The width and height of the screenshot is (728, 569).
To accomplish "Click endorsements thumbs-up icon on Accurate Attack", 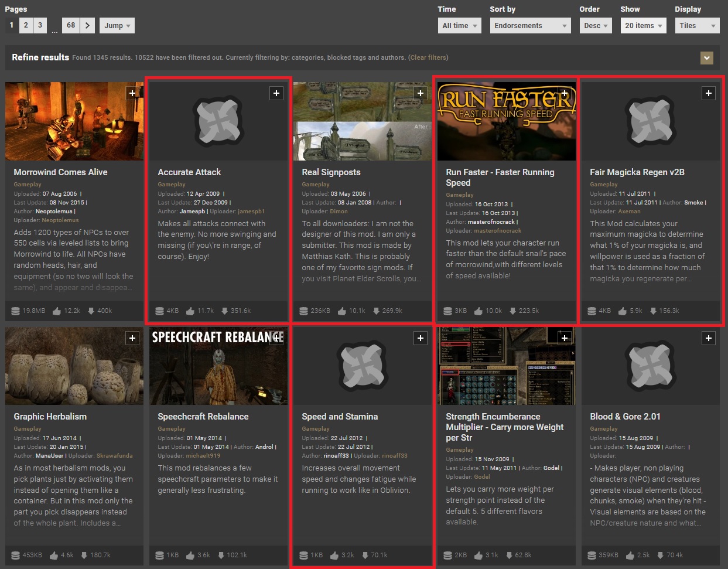I will 190,311.
